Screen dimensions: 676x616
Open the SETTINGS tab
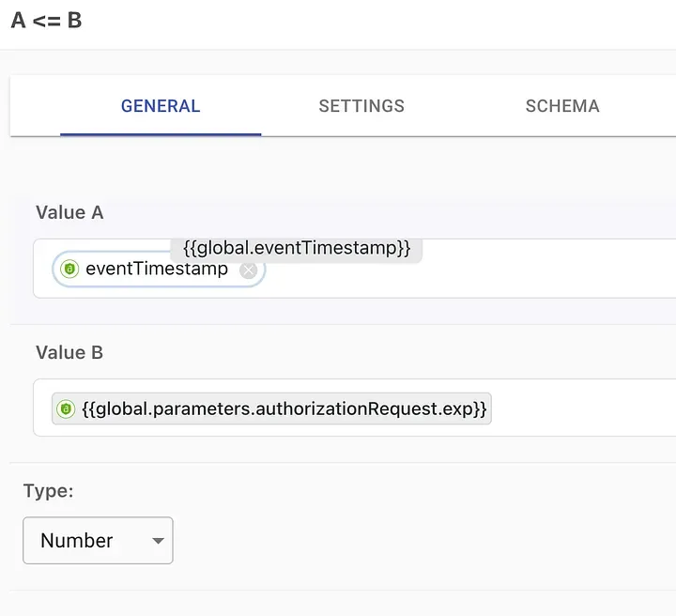361,106
